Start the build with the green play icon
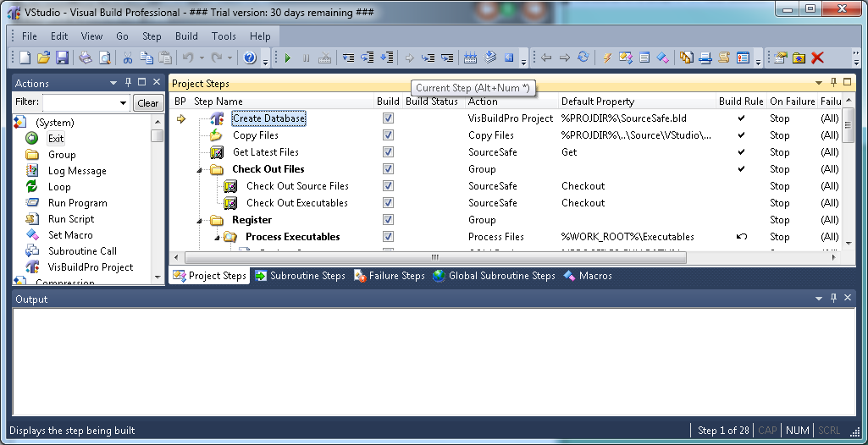 point(287,58)
